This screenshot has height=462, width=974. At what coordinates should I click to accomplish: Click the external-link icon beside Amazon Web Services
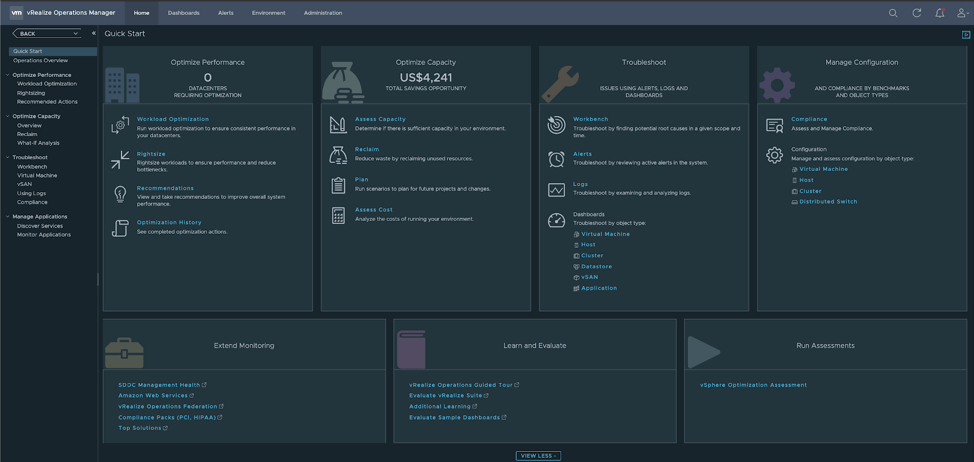point(192,396)
